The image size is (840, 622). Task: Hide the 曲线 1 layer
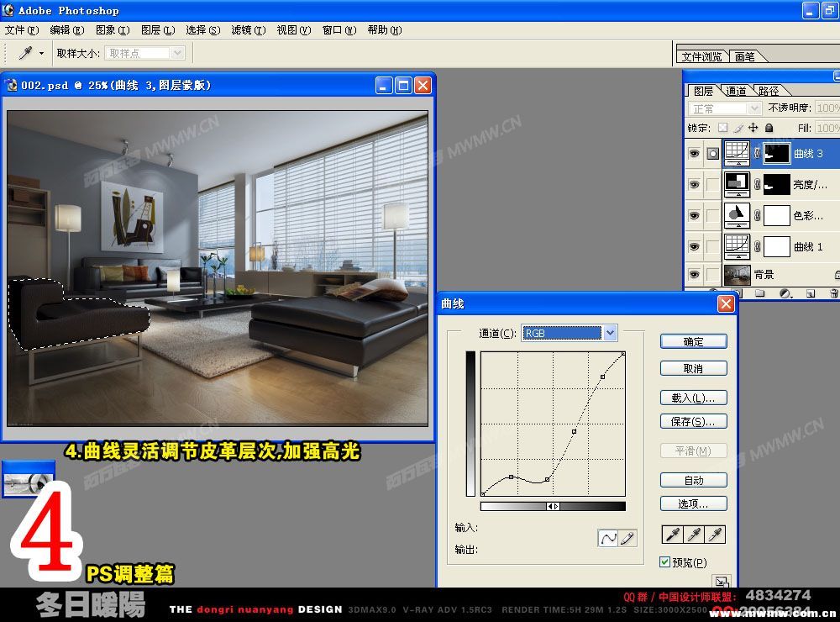(695, 246)
